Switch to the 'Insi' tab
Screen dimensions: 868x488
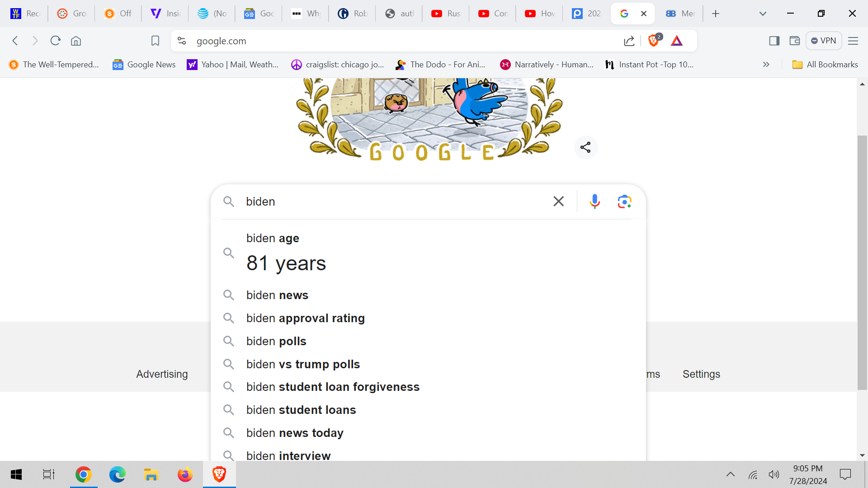[165, 14]
